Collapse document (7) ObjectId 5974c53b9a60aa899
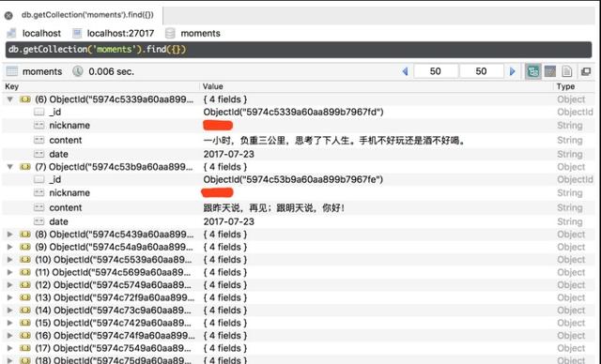This screenshot has height=364, width=601. 10,167
